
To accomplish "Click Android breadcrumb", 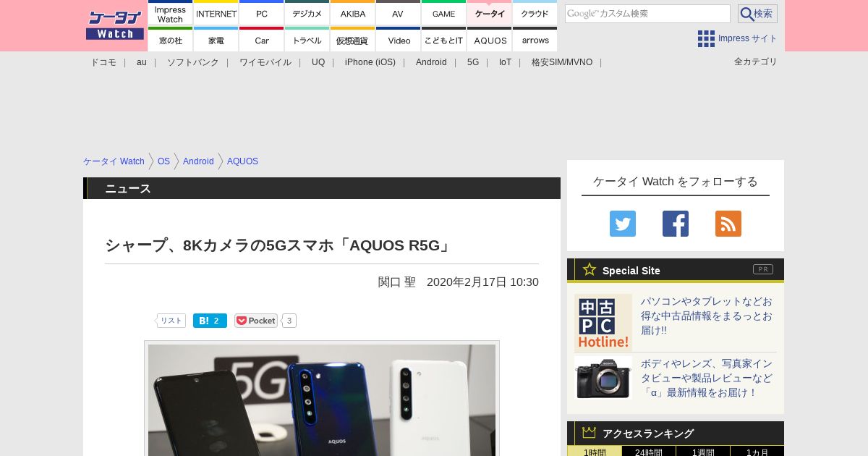I will pos(198,161).
